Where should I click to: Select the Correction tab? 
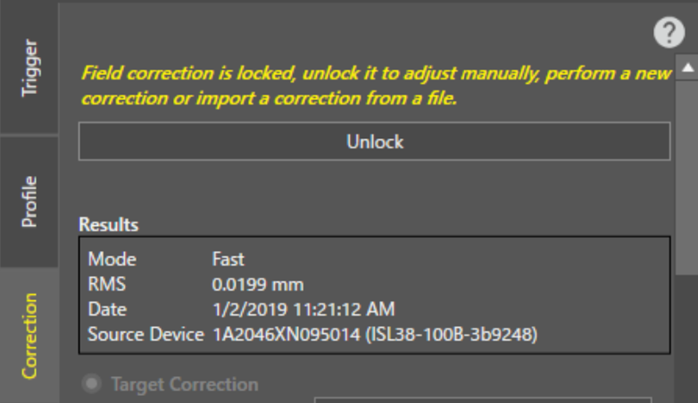point(29,336)
